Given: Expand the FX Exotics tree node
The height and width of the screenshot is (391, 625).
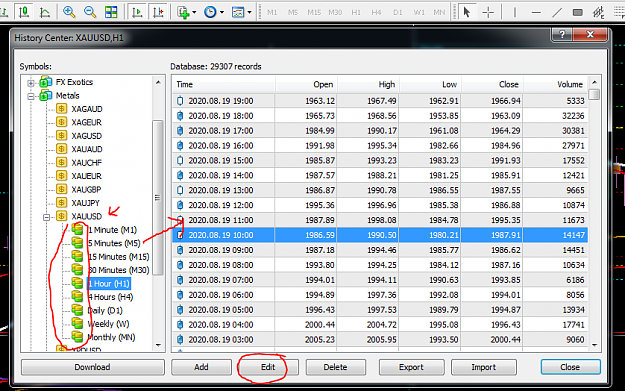Looking at the screenshot, I should tap(31, 83).
